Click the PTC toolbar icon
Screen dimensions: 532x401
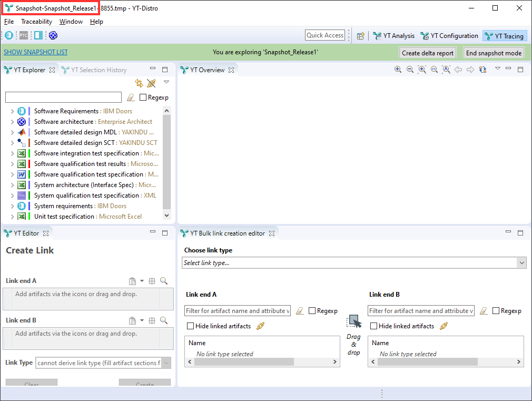[23, 35]
